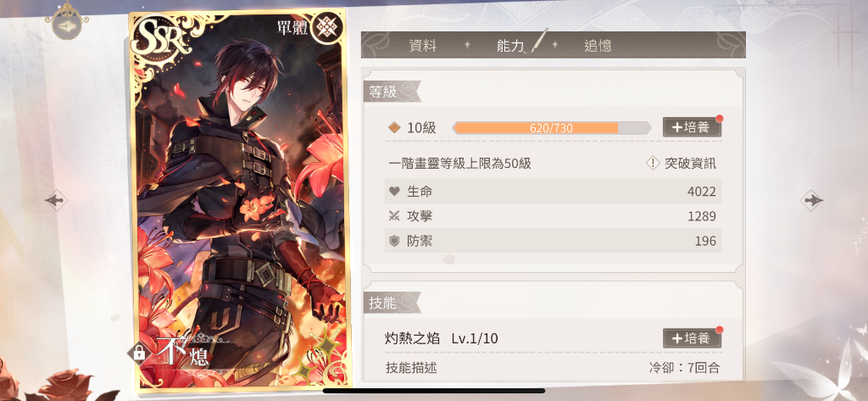
Task: Tap the back compass icon at top left
Action: click(66, 21)
